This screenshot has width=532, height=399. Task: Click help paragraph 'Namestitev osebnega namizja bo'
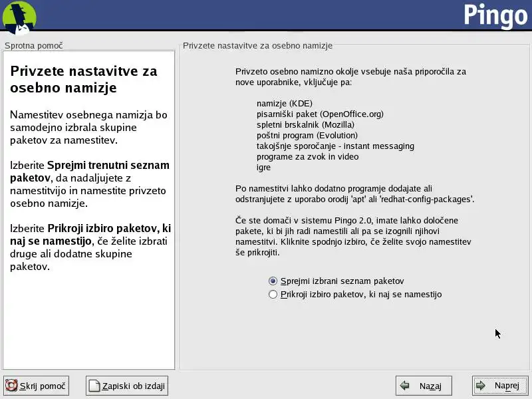click(88, 127)
